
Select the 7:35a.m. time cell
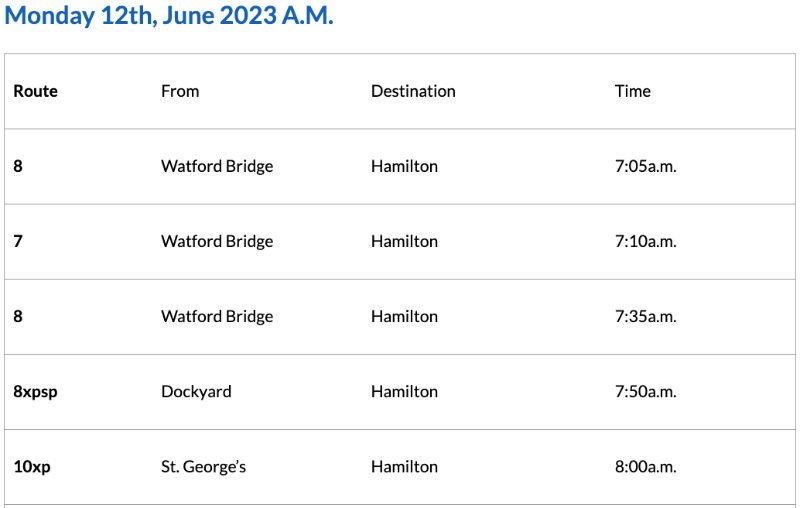(645, 316)
